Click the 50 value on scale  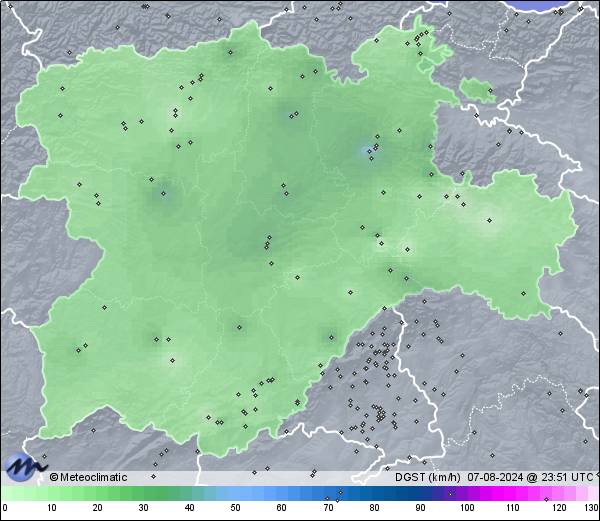[235, 508]
